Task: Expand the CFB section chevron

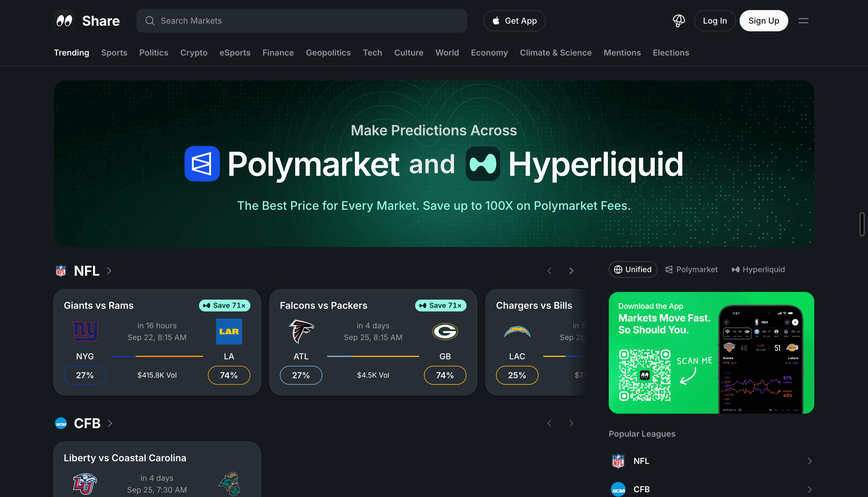Action: [x=110, y=423]
